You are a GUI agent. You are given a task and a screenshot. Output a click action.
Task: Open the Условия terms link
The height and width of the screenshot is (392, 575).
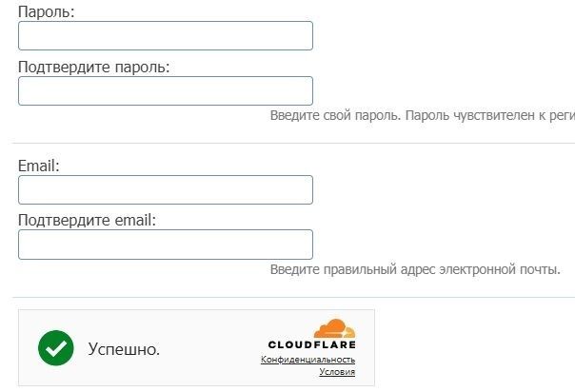tap(337, 372)
